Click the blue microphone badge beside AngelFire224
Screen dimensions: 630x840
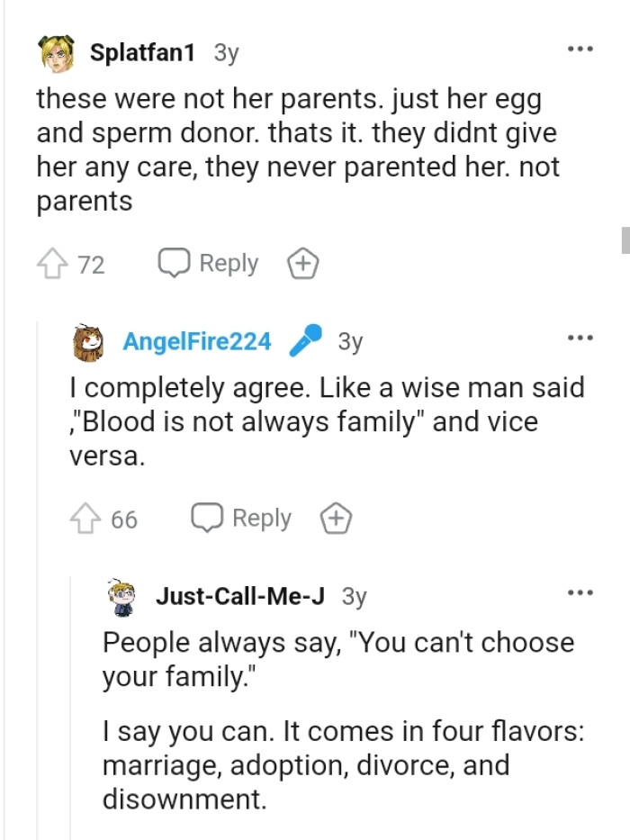click(x=303, y=342)
